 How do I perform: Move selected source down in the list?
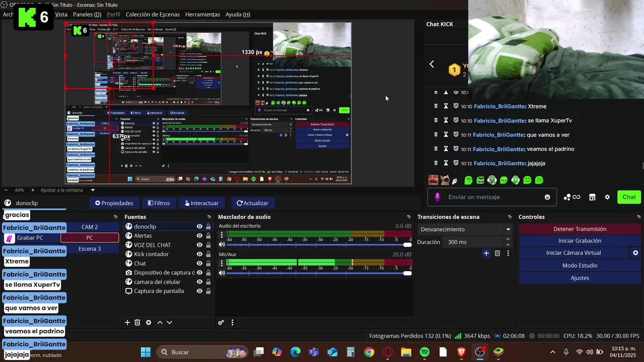(170, 323)
